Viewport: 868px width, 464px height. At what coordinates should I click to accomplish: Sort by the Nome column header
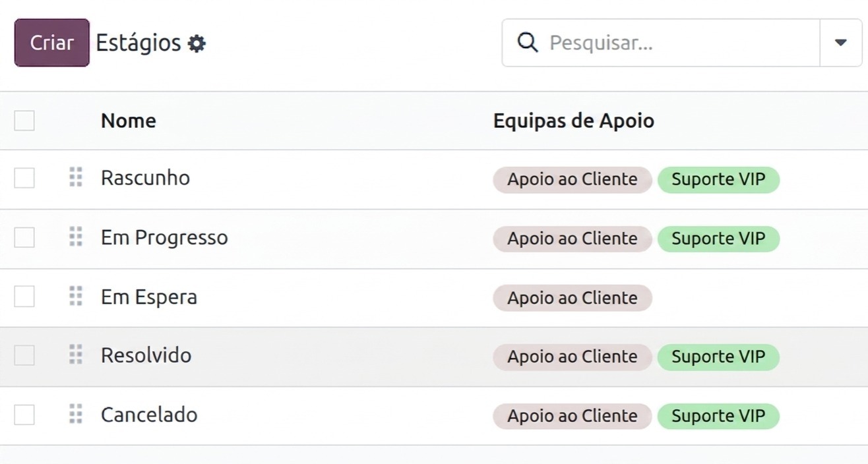[129, 121]
